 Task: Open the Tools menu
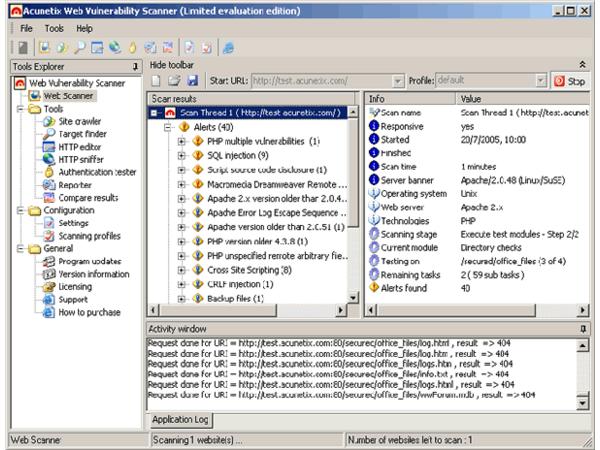coord(54,28)
